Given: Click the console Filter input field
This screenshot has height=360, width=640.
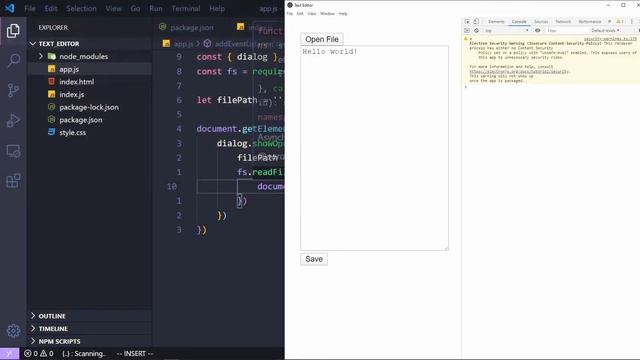Looking at the screenshot, I should coord(566,31).
